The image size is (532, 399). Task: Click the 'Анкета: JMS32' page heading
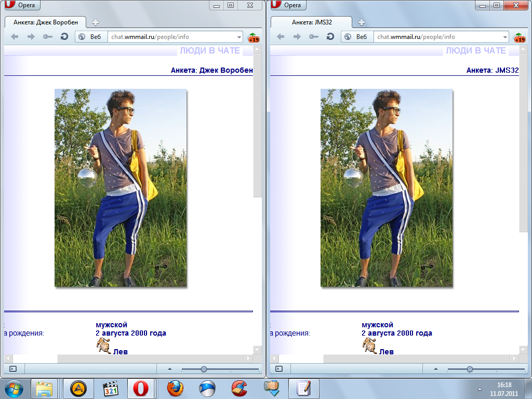(x=493, y=70)
